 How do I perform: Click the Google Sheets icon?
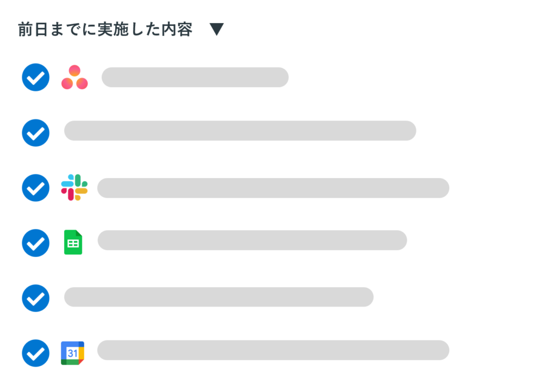(73, 242)
